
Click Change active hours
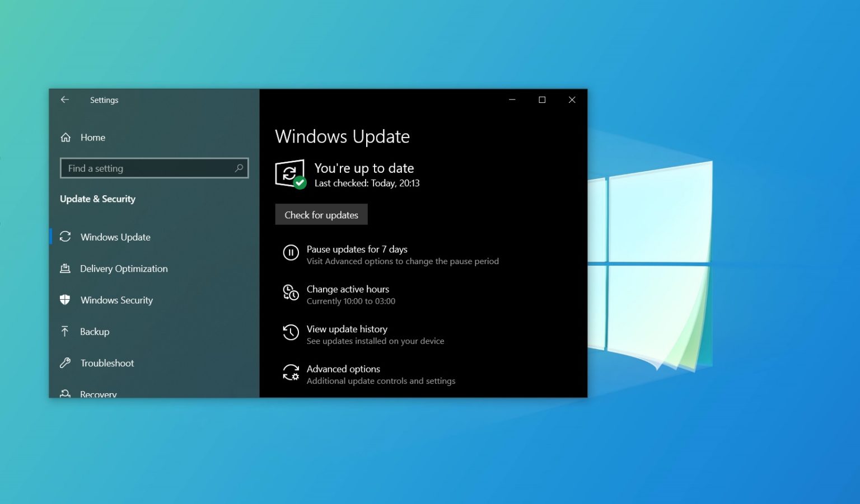348,289
